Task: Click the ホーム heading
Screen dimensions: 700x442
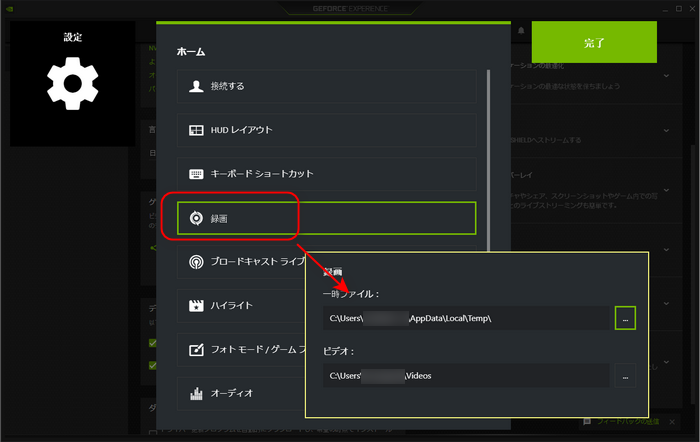Action: [x=191, y=52]
